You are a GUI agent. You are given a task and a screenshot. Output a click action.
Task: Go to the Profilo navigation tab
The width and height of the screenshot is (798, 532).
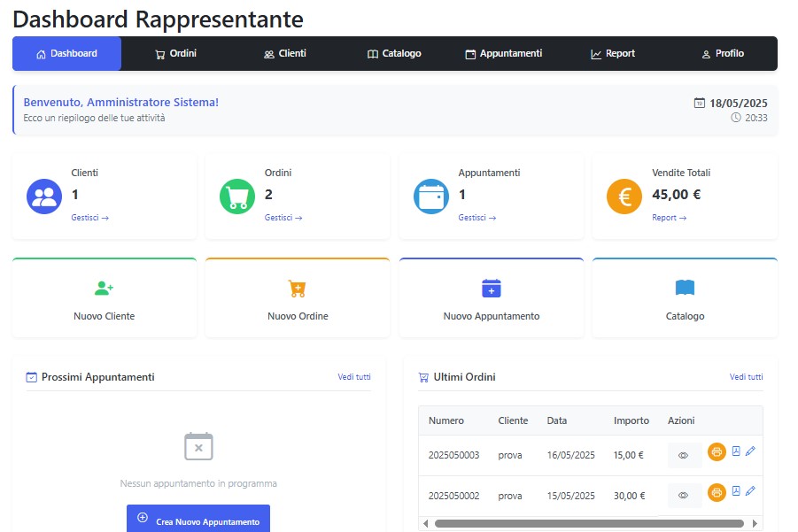coord(722,54)
